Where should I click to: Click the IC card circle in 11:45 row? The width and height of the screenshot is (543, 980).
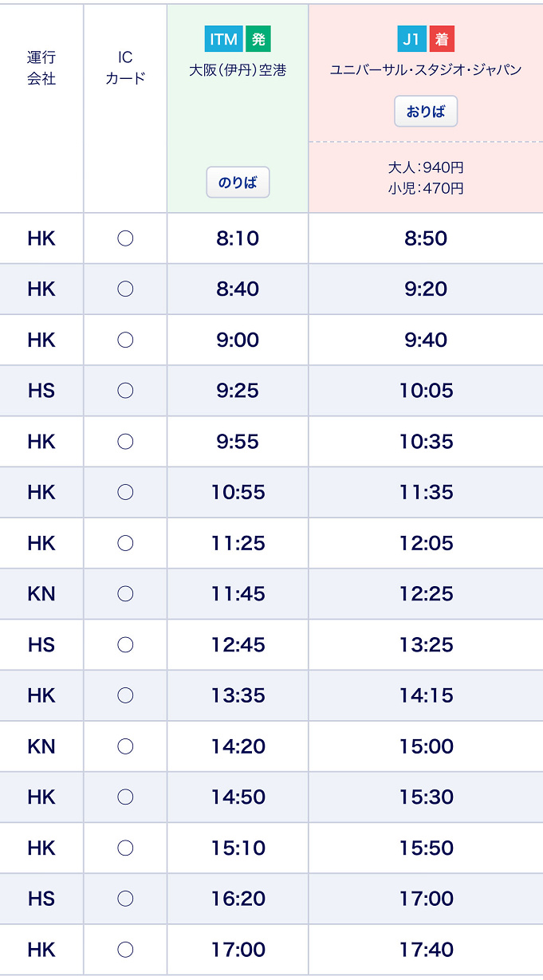[125, 593]
